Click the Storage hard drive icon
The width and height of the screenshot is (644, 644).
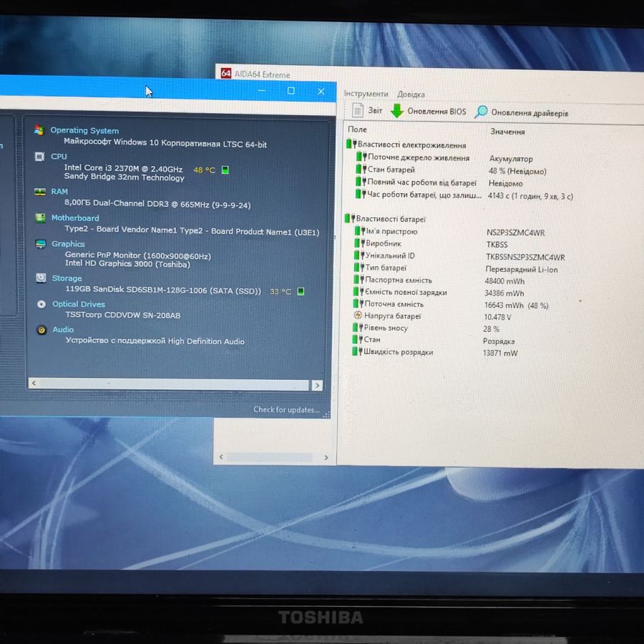point(41,278)
